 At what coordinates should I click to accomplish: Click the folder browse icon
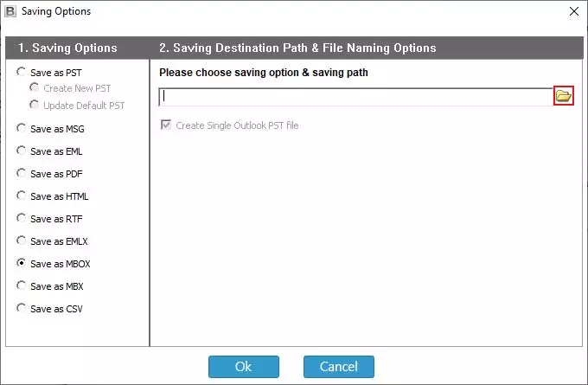point(564,96)
